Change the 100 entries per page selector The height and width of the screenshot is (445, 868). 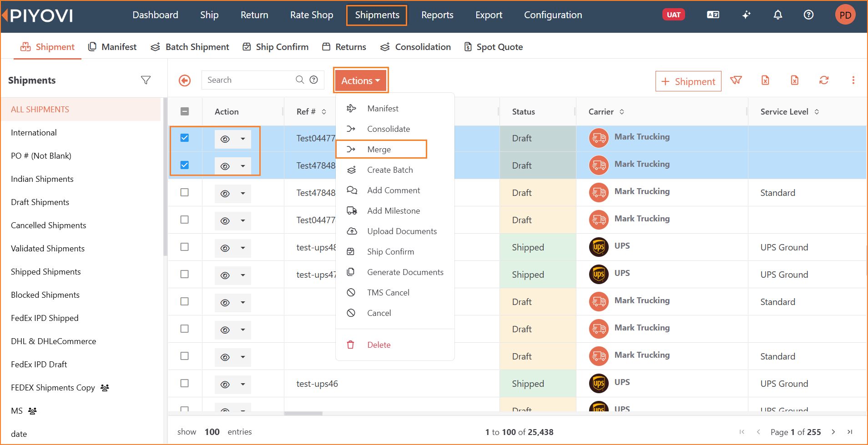click(x=212, y=432)
